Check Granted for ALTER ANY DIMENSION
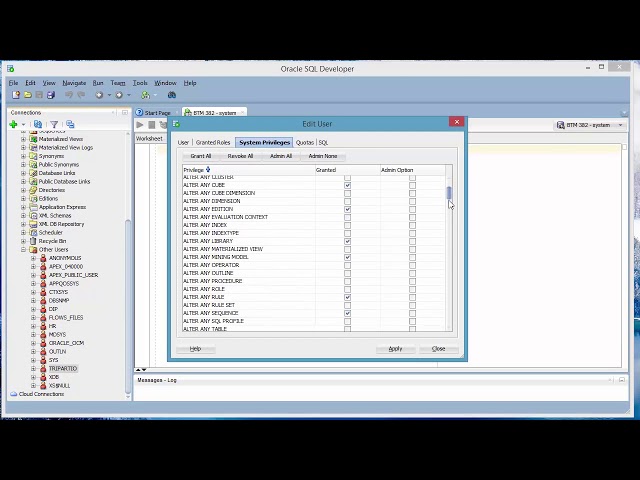Image resolution: width=640 pixels, height=480 pixels. [347, 201]
